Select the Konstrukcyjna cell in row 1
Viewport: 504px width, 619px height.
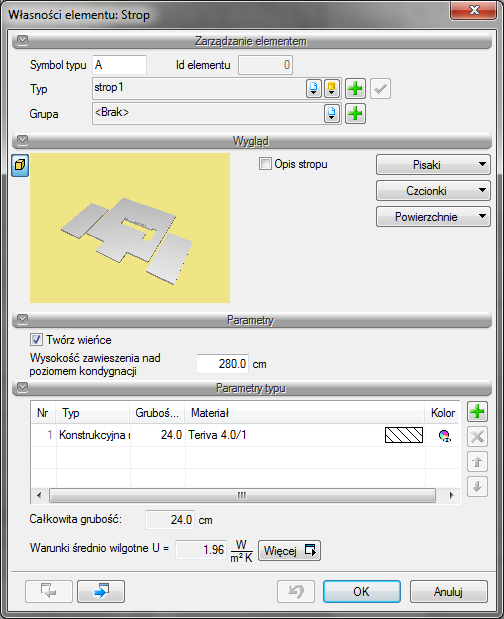click(x=94, y=435)
